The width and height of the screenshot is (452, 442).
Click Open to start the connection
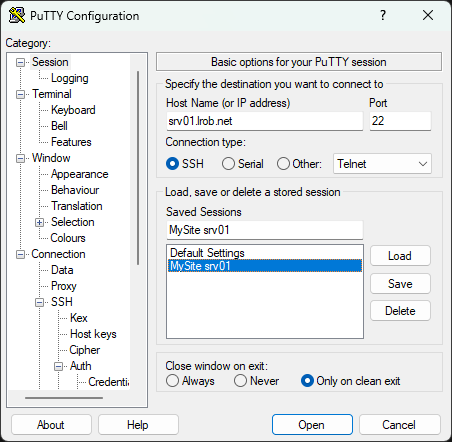(x=312, y=425)
